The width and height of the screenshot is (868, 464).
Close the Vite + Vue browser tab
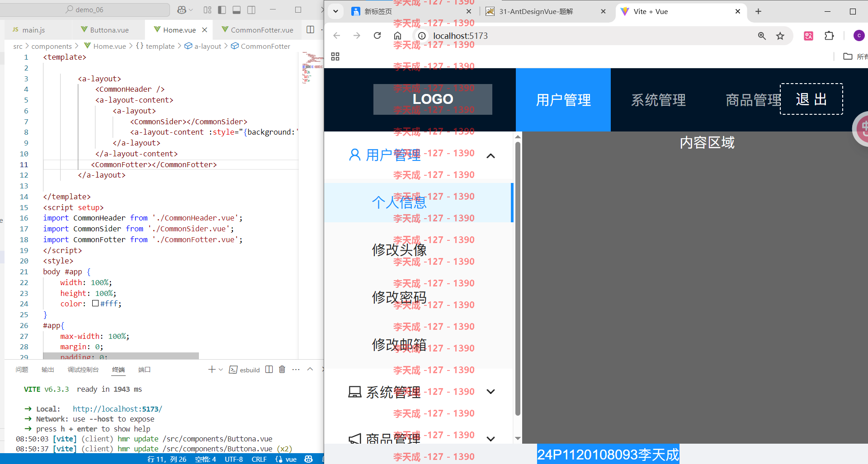pos(738,11)
